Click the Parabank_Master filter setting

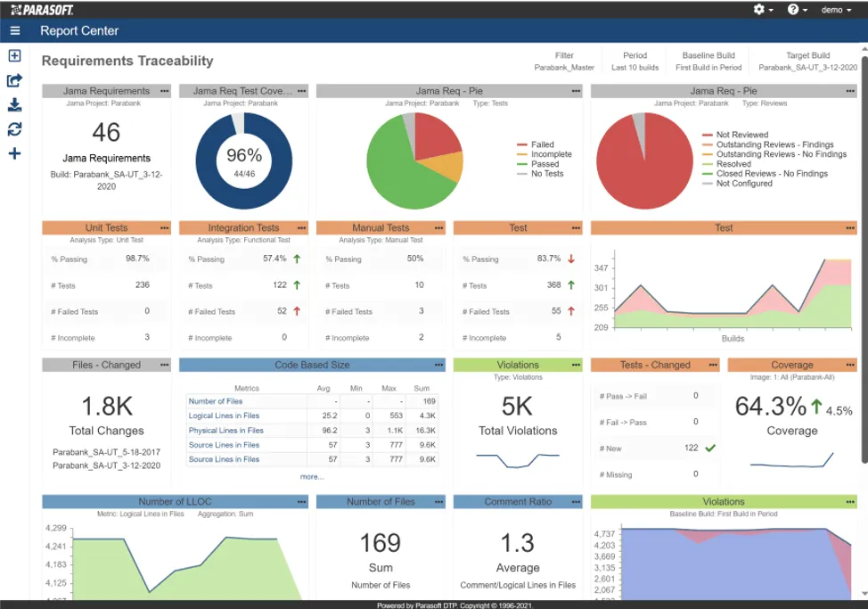coord(562,65)
